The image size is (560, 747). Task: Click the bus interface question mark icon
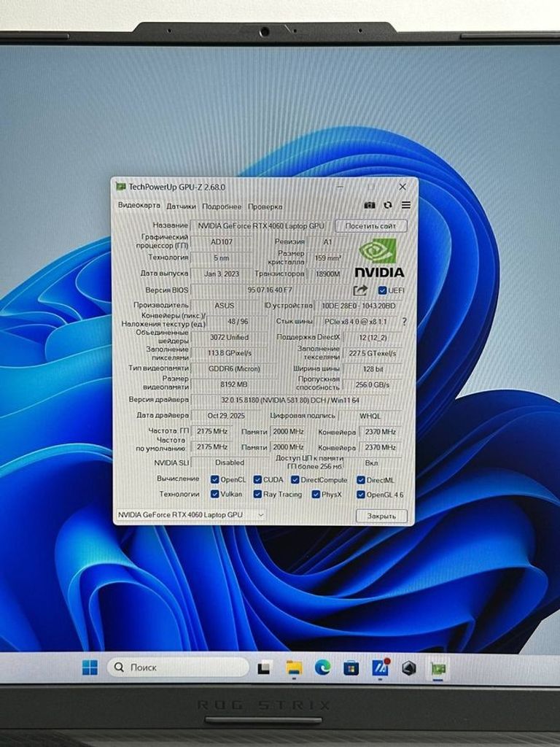coord(404,321)
